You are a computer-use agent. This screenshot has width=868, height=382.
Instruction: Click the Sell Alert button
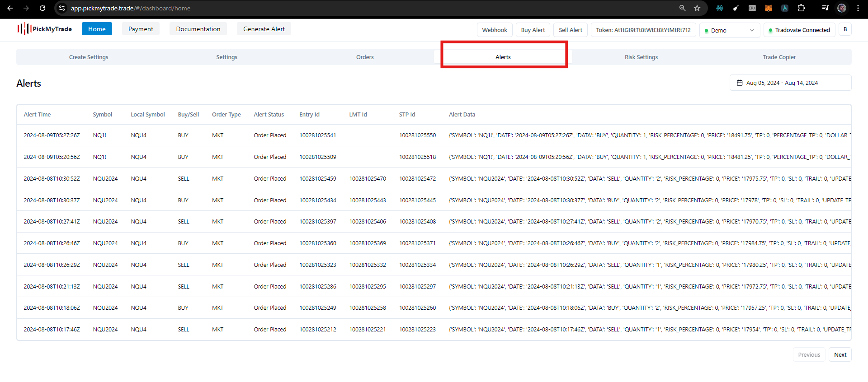pos(571,30)
